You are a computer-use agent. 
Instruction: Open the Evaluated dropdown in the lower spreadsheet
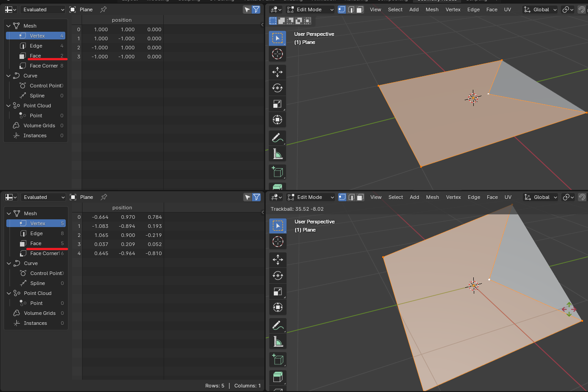pos(44,197)
